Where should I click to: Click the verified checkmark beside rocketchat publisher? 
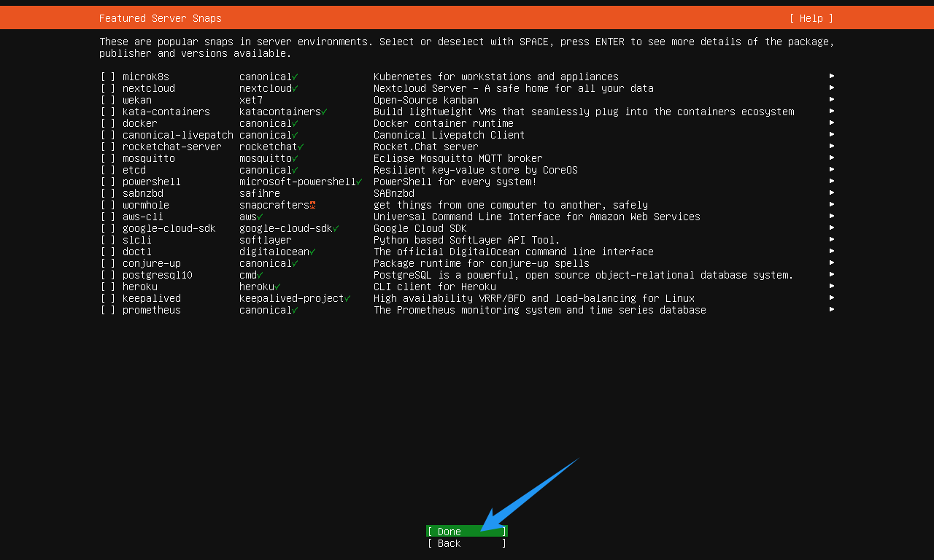pos(301,147)
